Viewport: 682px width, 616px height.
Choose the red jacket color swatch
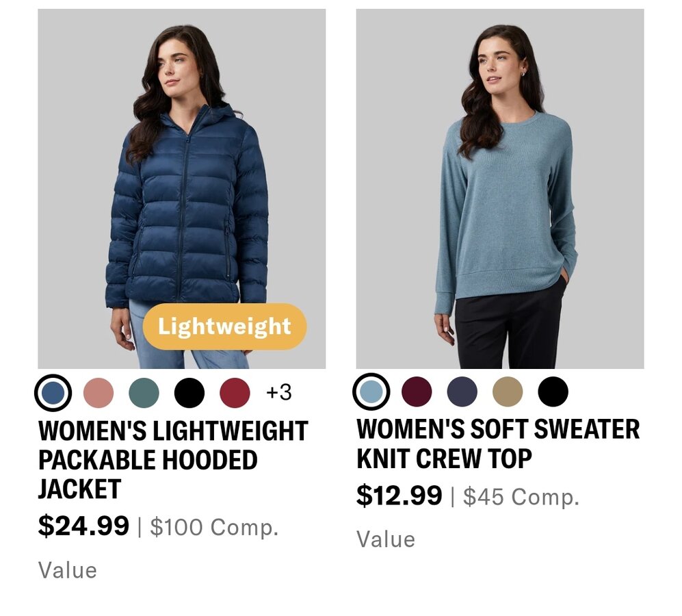click(x=235, y=393)
